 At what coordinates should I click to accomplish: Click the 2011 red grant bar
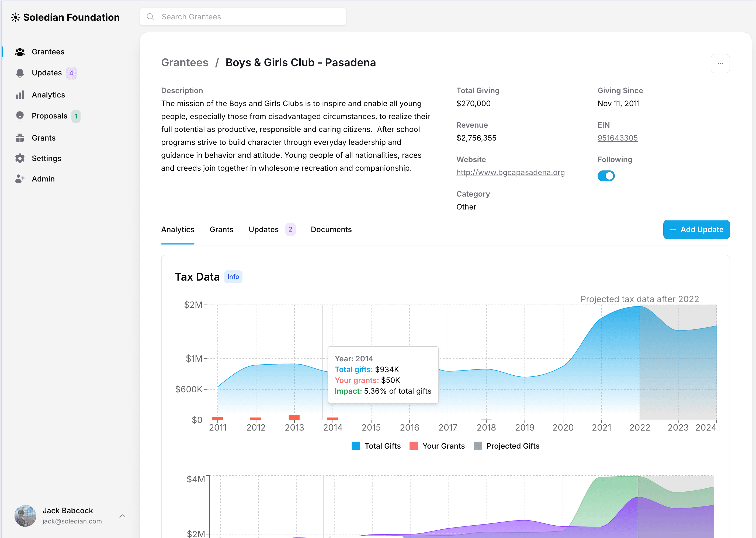click(x=217, y=418)
